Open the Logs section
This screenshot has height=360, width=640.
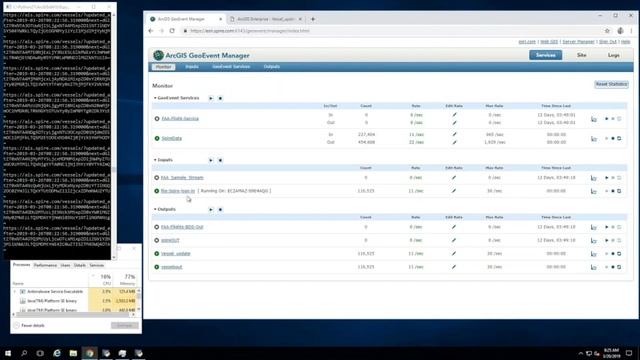click(613, 55)
